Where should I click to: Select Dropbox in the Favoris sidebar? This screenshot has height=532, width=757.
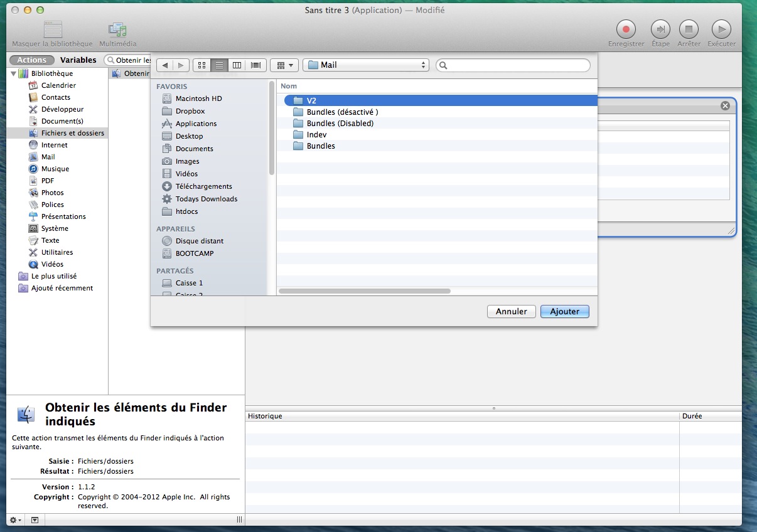coord(190,111)
